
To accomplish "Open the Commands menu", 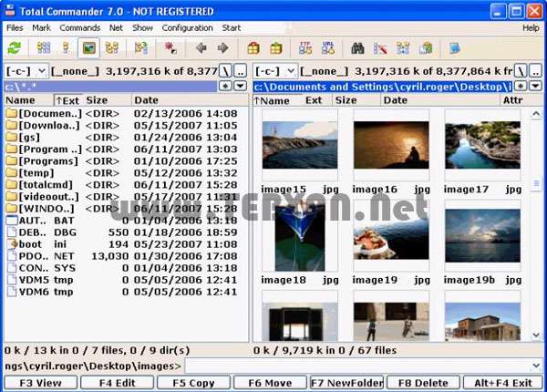I will [x=80, y=28].
